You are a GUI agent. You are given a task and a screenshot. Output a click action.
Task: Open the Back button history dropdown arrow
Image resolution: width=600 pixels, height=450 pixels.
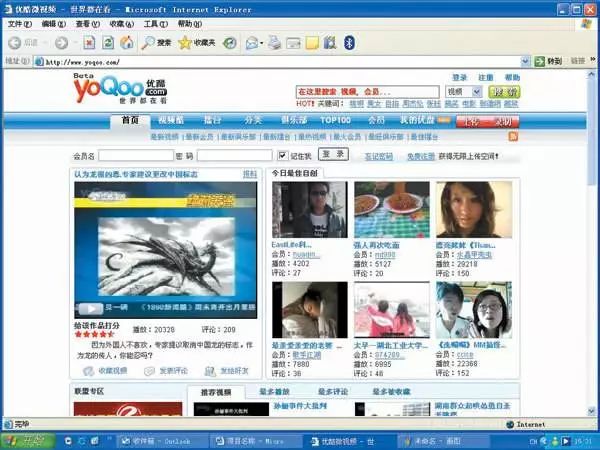coord(44,43)
